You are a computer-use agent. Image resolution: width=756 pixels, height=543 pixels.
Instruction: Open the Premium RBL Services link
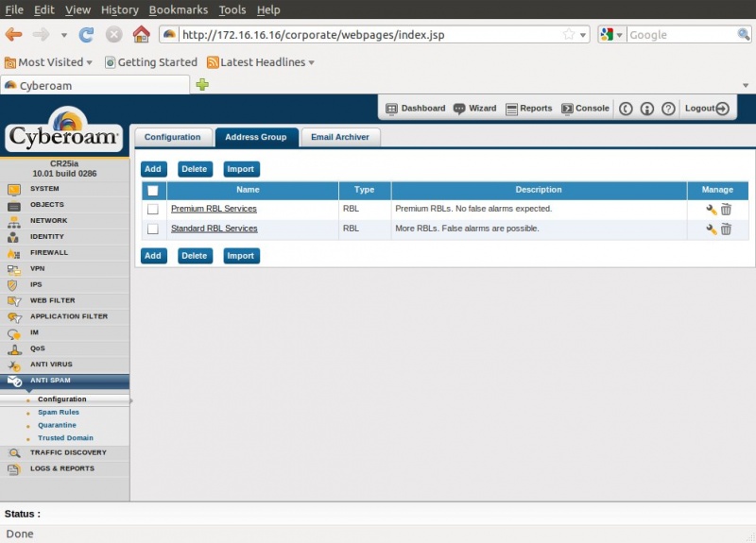pos(214,209)
